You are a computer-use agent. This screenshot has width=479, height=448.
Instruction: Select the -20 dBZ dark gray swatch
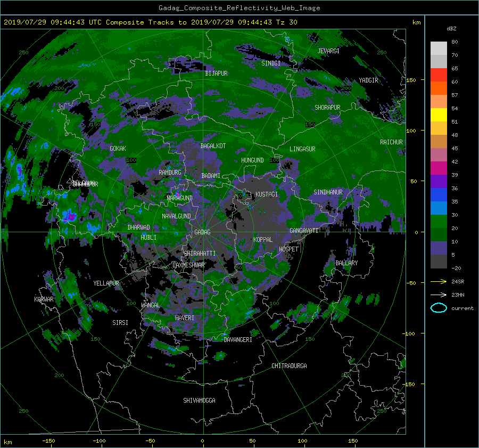[439, 262]
